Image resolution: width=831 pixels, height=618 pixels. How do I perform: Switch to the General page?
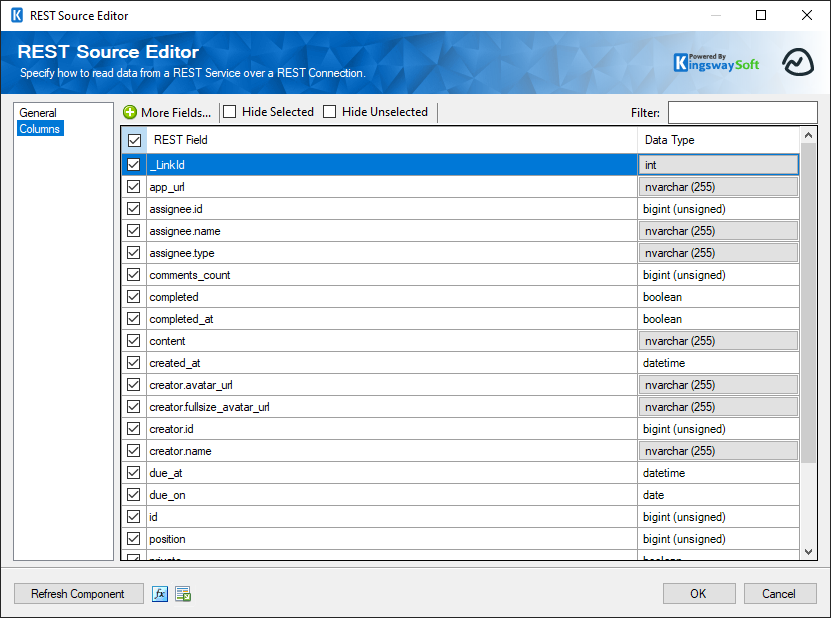point(38,112)
